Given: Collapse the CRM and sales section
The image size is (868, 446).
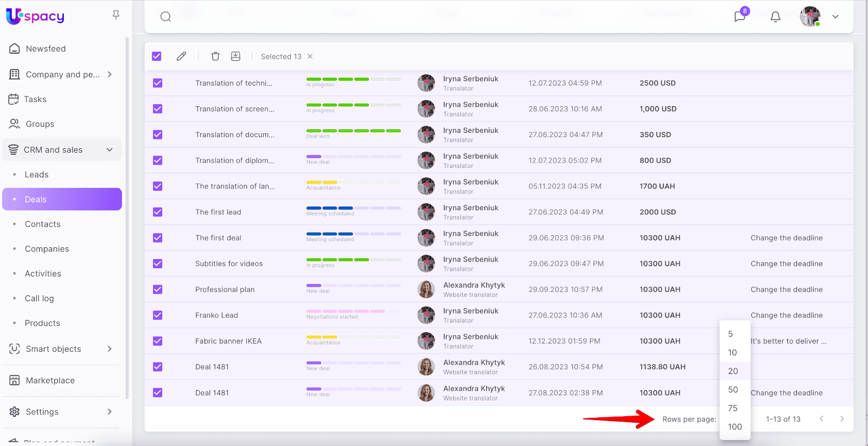Looking at the screenshot, I should 110,150.
